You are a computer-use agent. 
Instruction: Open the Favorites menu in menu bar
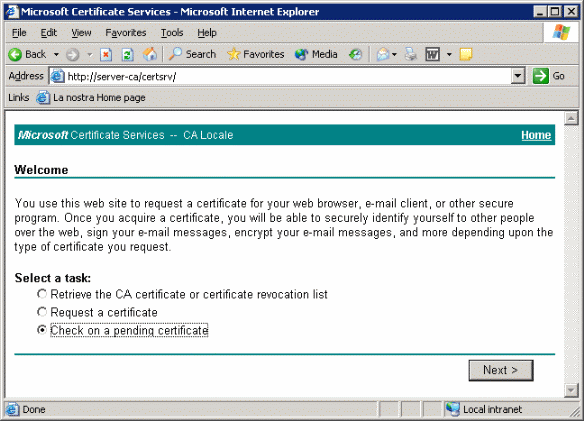126,33
